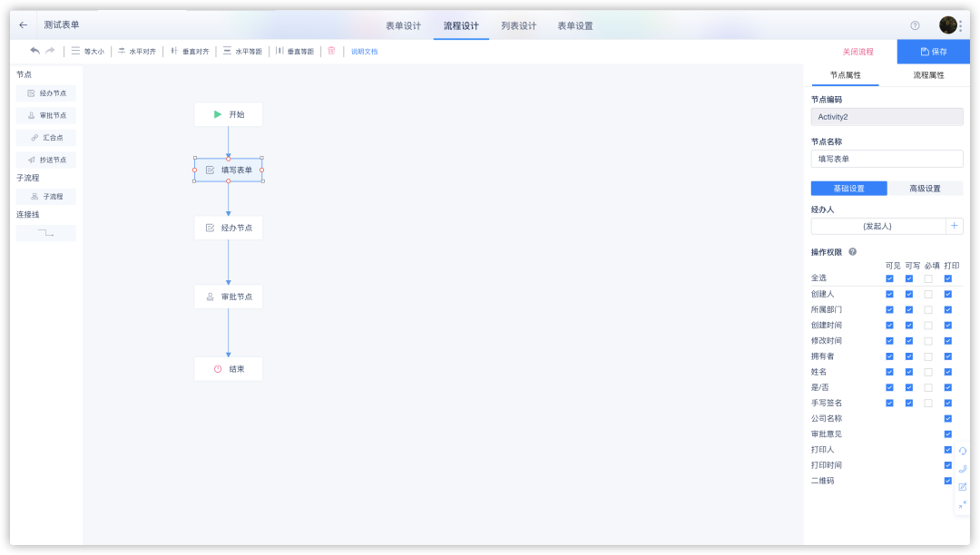Toggle 审批意见 打印 checkbox
Viewport: 980px width, 555px height.
point(948,433)
